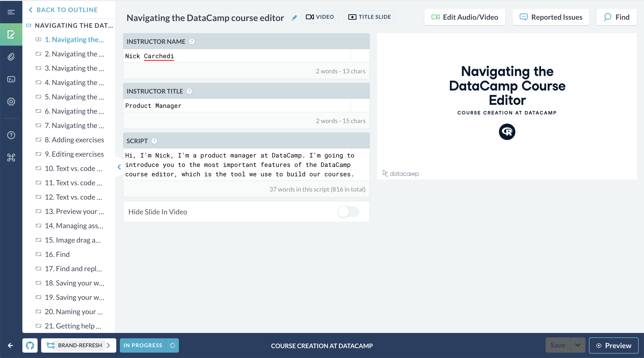Viewport: 644px width, 358px height.
Task: Select slide 7. Navigating the ...
Action: pos(74,125)
